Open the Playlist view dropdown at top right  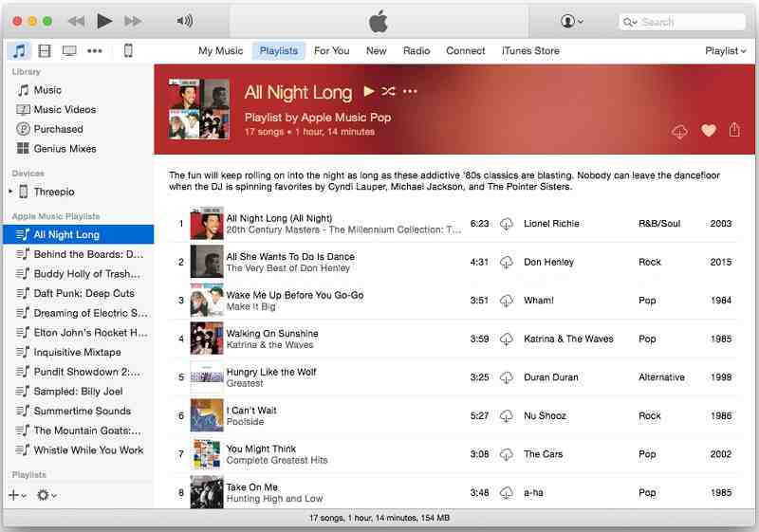[x=726, y=51]
